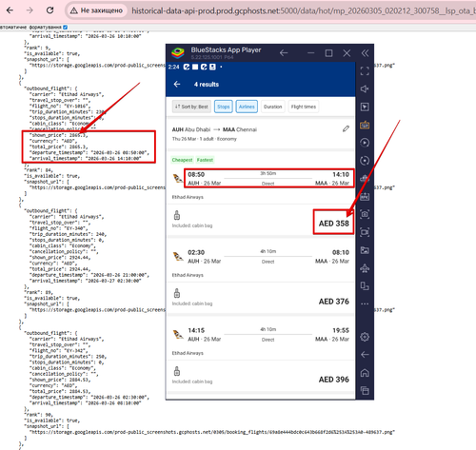Click the AED 396 price
The height and width of the screenshot is (450, 476).
pos(334,380)
